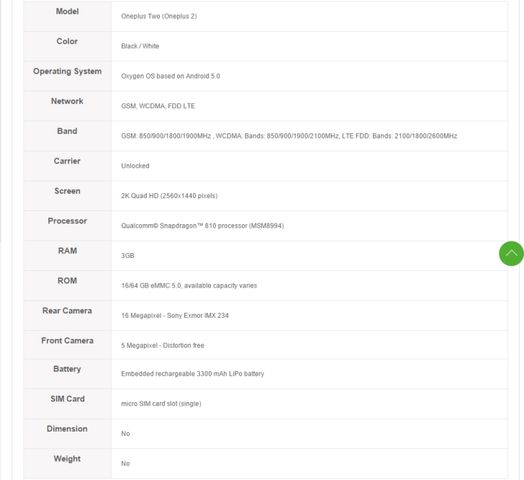
Task: Select the Model row label
Action: click(x=67, y=11)
